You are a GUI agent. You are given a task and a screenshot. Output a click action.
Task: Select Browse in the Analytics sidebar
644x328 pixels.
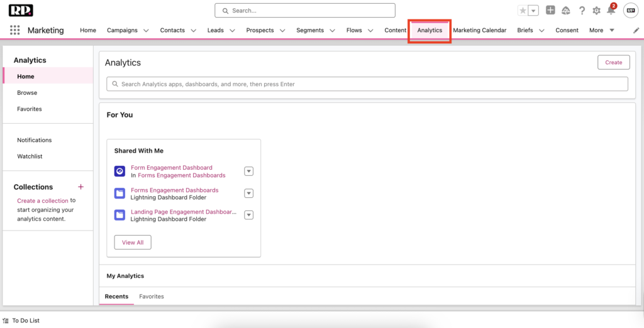click(x=27, y=93)
